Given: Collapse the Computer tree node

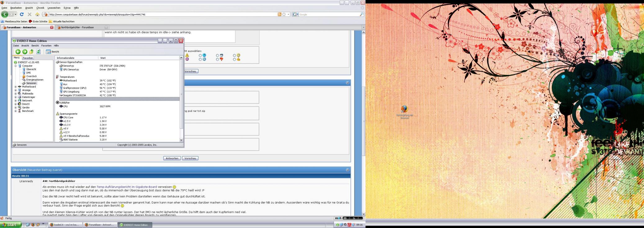Looking at the screenshot, I should tap(16, 66).
